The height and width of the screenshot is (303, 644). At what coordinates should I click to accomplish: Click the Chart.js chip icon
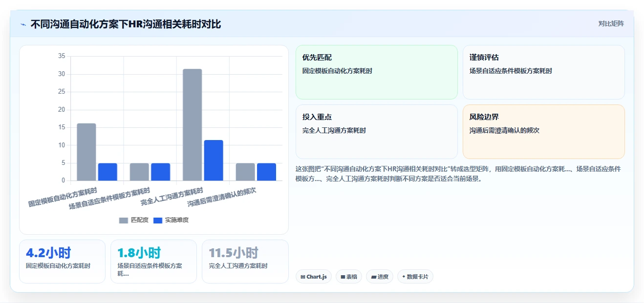[303, 277]
